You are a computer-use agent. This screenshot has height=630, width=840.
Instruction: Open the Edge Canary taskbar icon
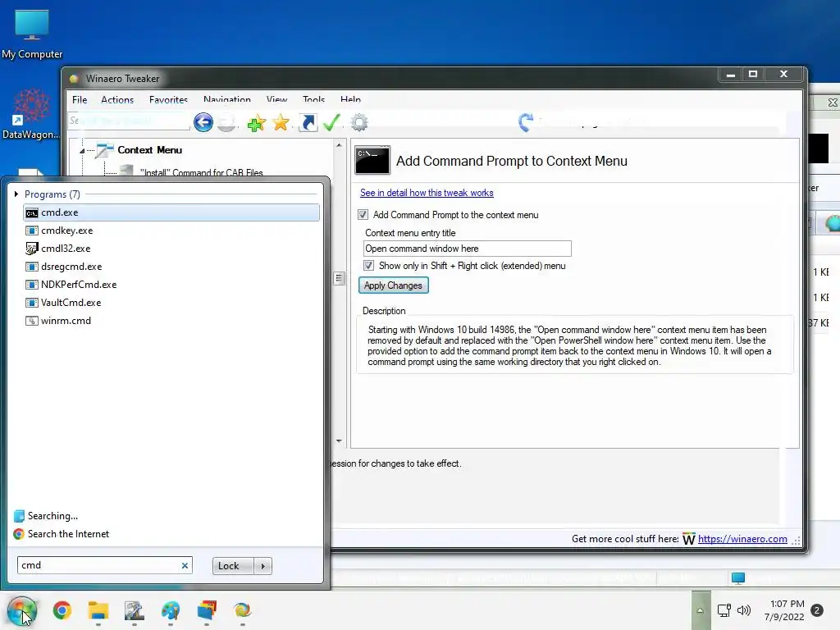(242, 610)
